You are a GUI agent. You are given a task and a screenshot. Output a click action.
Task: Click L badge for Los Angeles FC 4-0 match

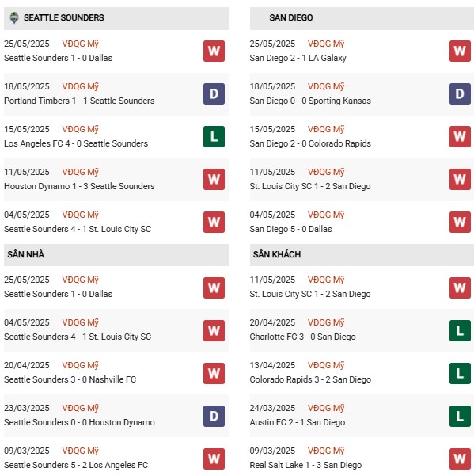pos(214,136)
